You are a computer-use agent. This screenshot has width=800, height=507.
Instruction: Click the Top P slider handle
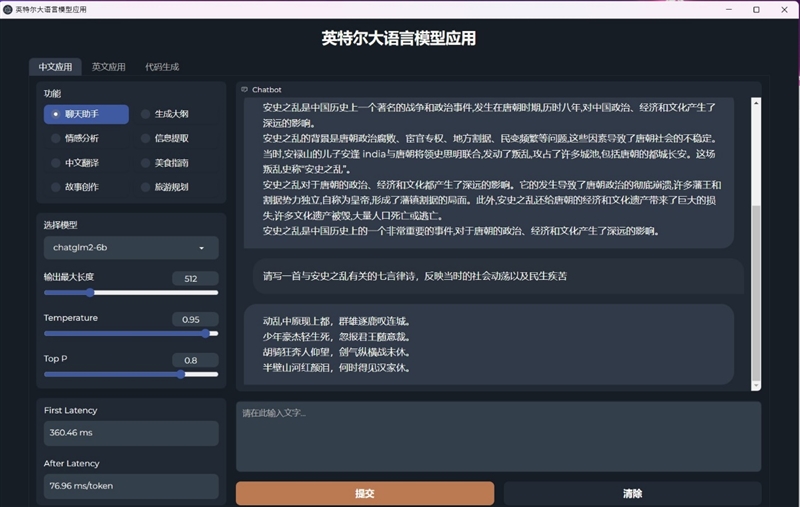click(x=181, y=374)
